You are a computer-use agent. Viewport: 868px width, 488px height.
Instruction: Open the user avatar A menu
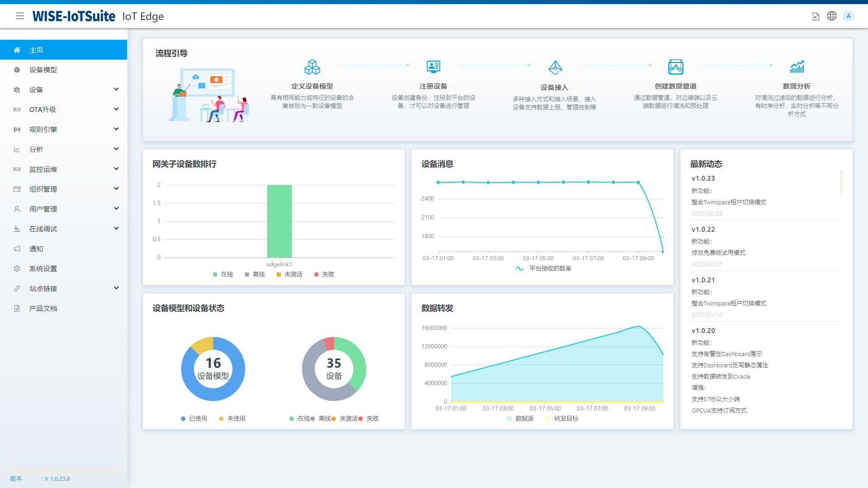(x=849, y=16)
